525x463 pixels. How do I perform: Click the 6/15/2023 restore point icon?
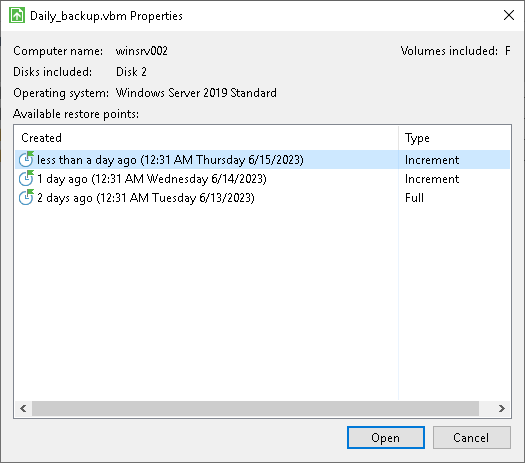coord(26,159)
